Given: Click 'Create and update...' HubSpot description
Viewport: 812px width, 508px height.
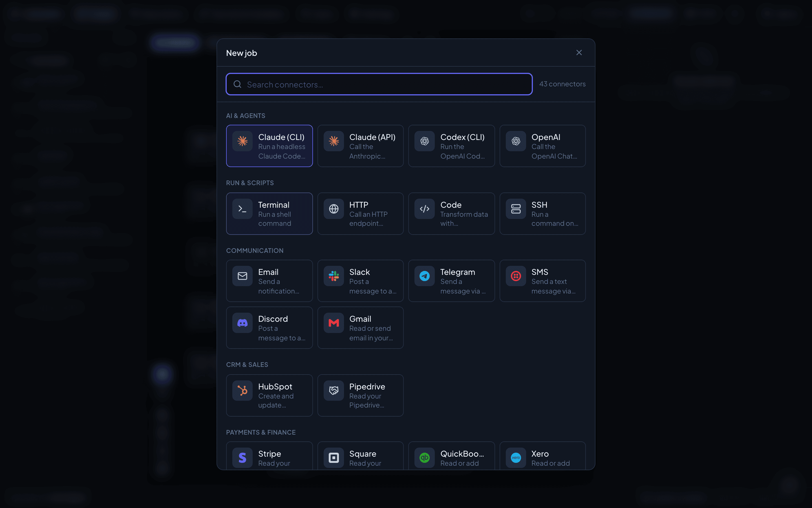Looking at the screenshot, I should click(x=276, y=400).
